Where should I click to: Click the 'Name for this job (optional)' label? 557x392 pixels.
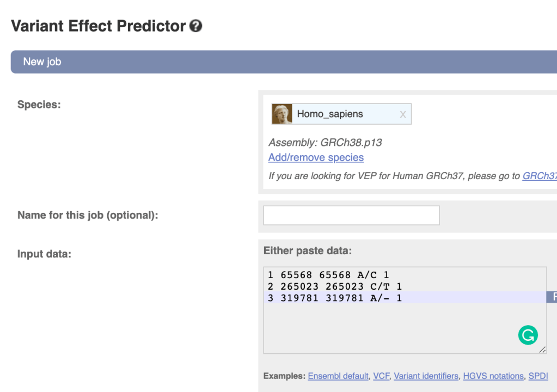tap(88, 216)
